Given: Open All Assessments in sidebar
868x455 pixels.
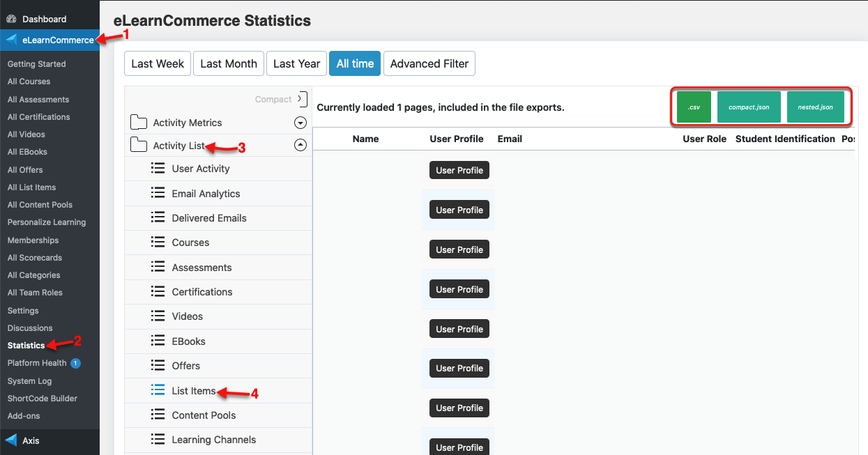Looking at the screenshot, I should point(38,100).
